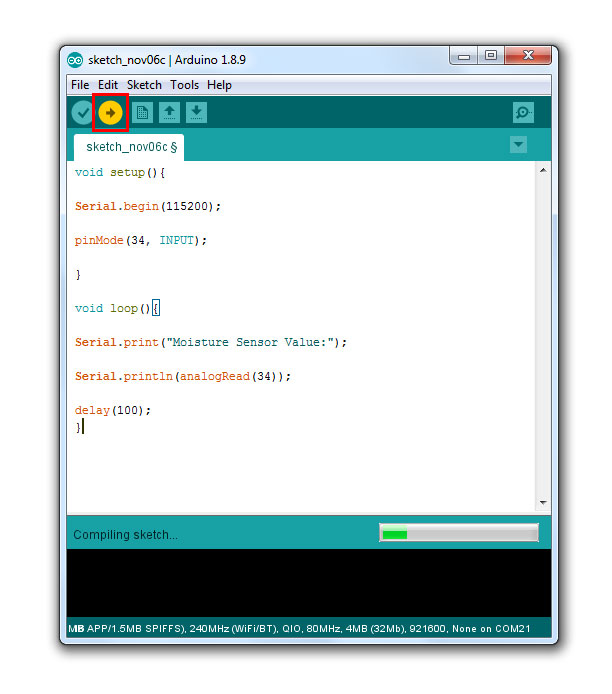The image size is (612, 694).
Task: Maximize the Arduino window
Action: coord(491,55)
